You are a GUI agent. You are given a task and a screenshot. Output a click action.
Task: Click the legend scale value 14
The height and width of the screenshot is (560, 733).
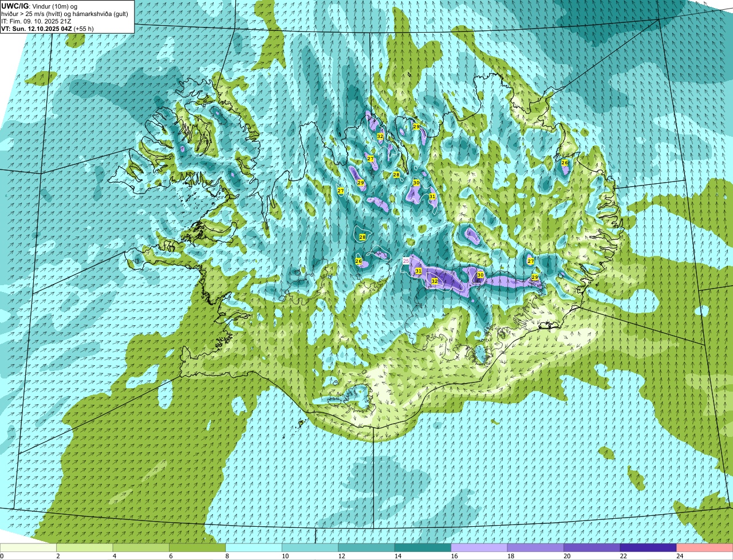pyautogui.click(x=398, y=556)
